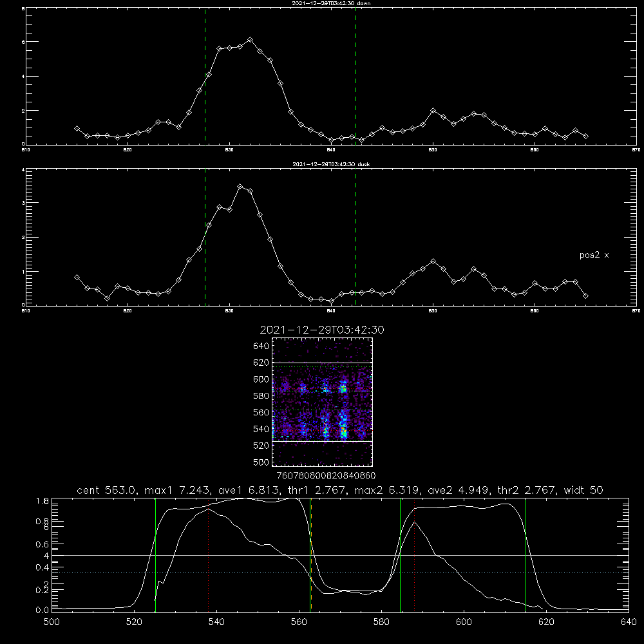Select the red dotted peak line near 588
The image size is (644, 644).
[x=414, y=555]
